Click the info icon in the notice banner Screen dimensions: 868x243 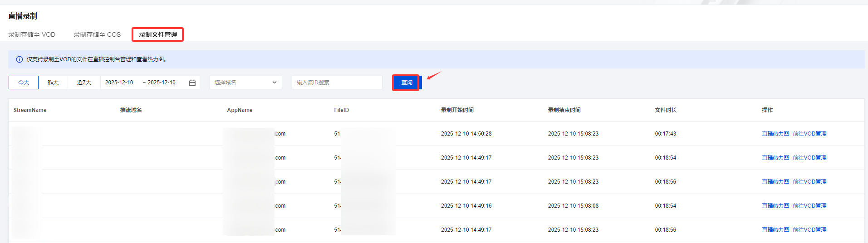20,59
